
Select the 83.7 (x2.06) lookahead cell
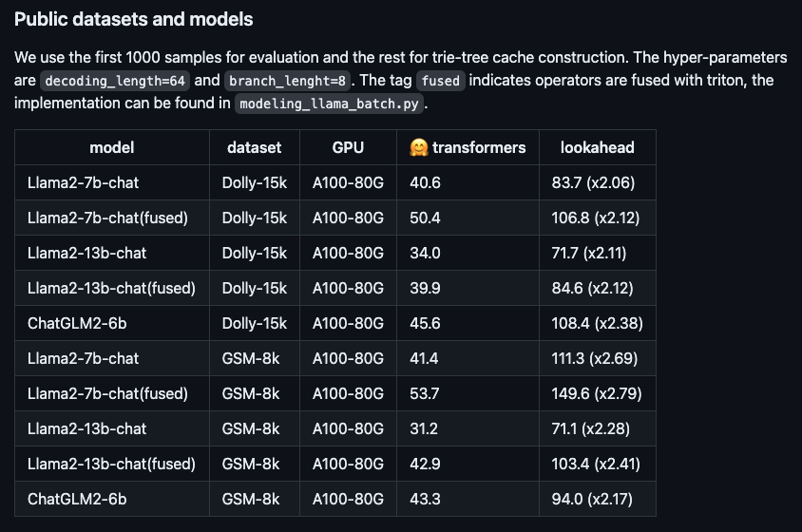click(x=593, y=182)
